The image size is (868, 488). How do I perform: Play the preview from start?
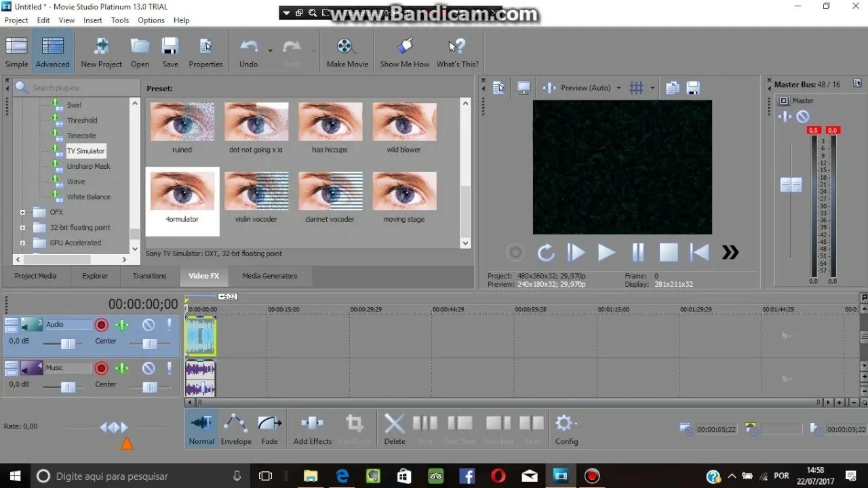click(x=576, y=253)
